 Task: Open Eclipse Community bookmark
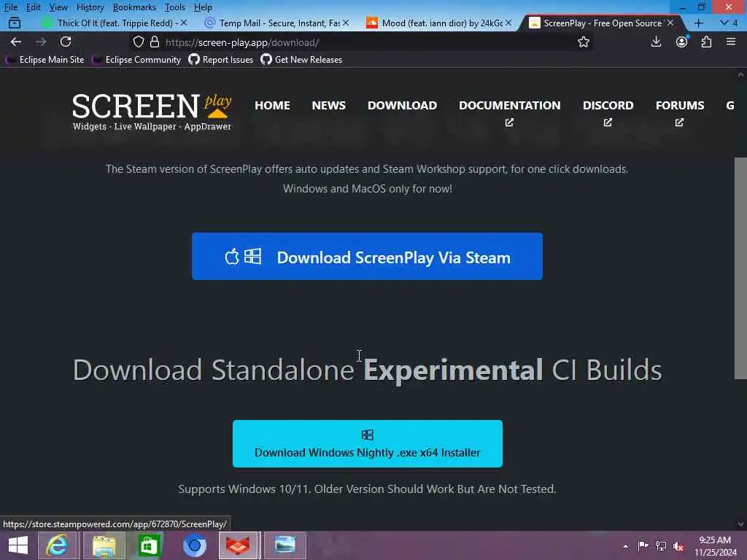point(136,60)
